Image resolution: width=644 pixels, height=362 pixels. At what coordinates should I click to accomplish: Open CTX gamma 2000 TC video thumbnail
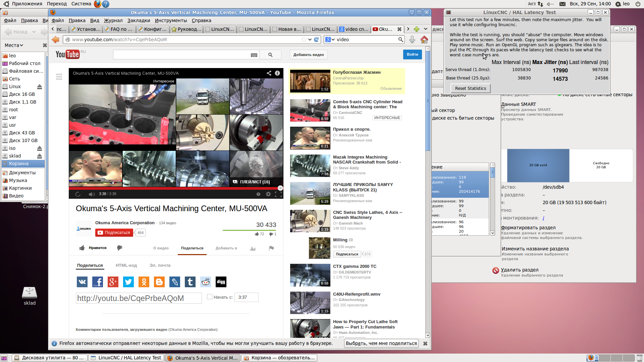pos(310,275)
